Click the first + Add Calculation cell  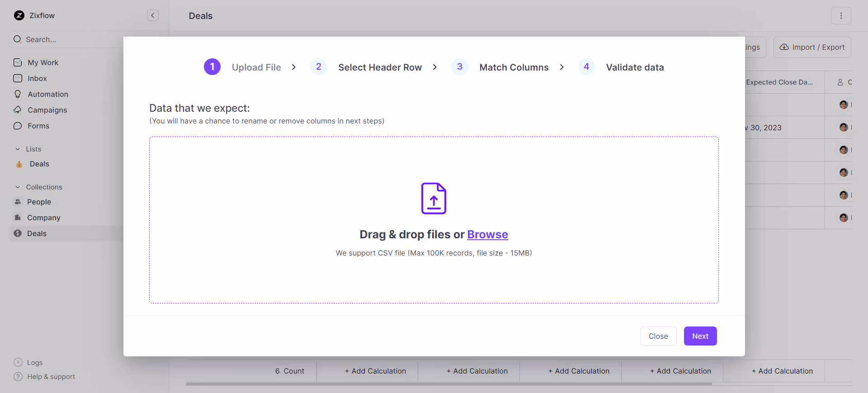[x=375, y=371]
